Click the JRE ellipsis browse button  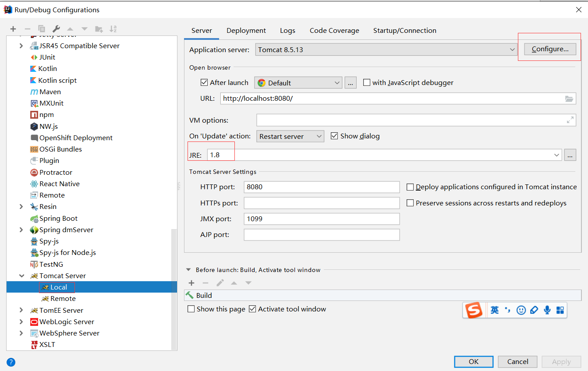point(570,155)
